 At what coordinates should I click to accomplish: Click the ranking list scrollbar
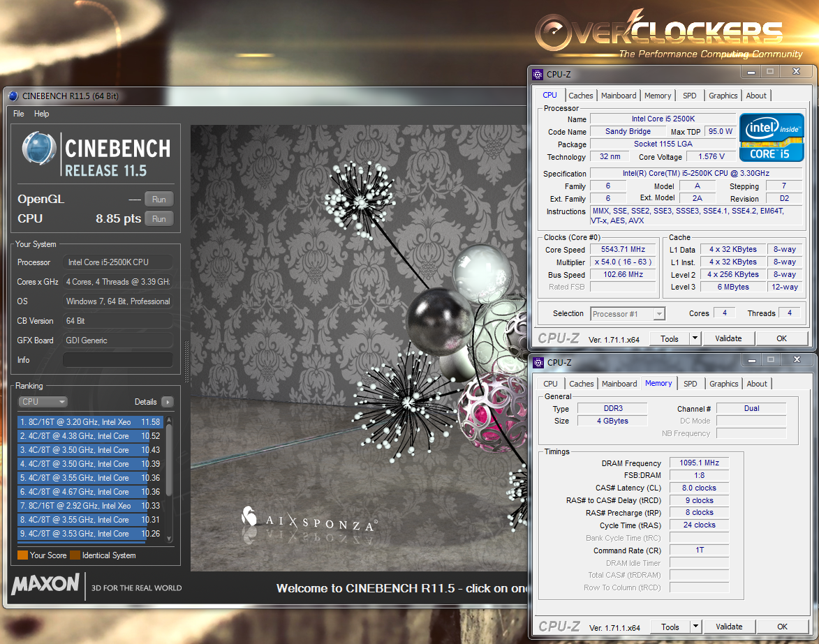click(169, 459)
